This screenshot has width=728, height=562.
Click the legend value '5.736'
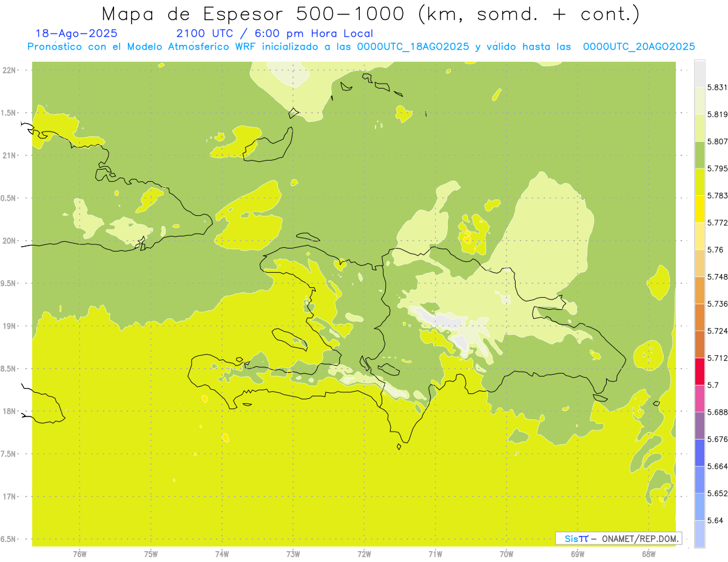(x=717, y=304)
